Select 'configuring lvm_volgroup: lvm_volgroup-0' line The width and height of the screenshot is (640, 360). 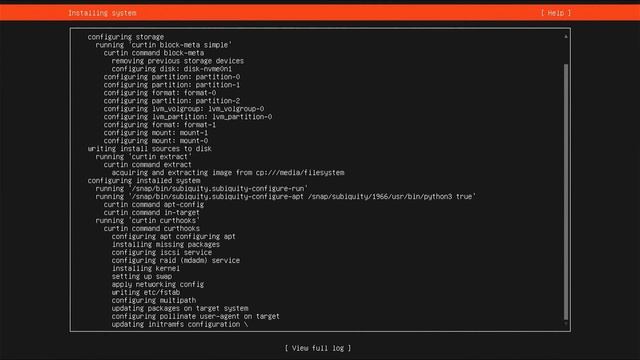click(x=184, y=109)
